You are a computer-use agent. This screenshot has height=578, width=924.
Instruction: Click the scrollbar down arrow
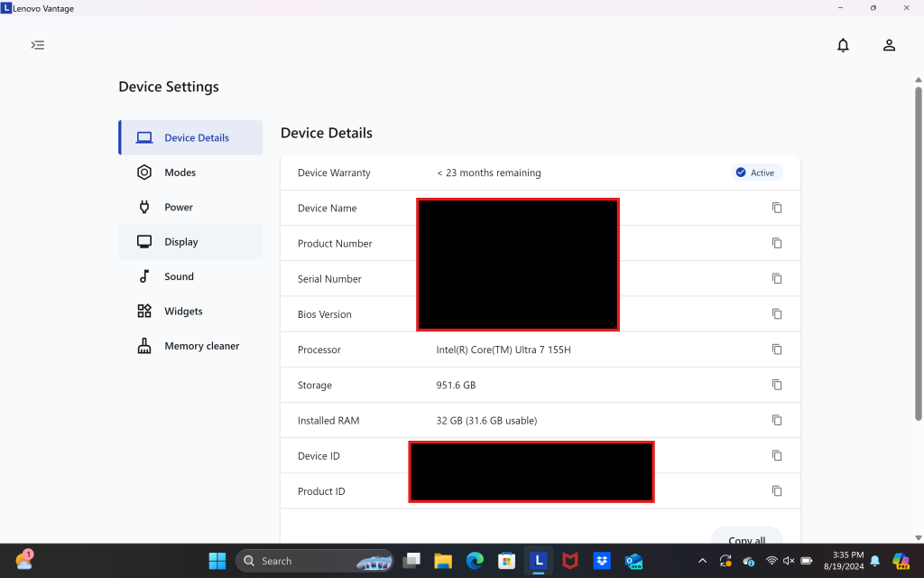918,538
